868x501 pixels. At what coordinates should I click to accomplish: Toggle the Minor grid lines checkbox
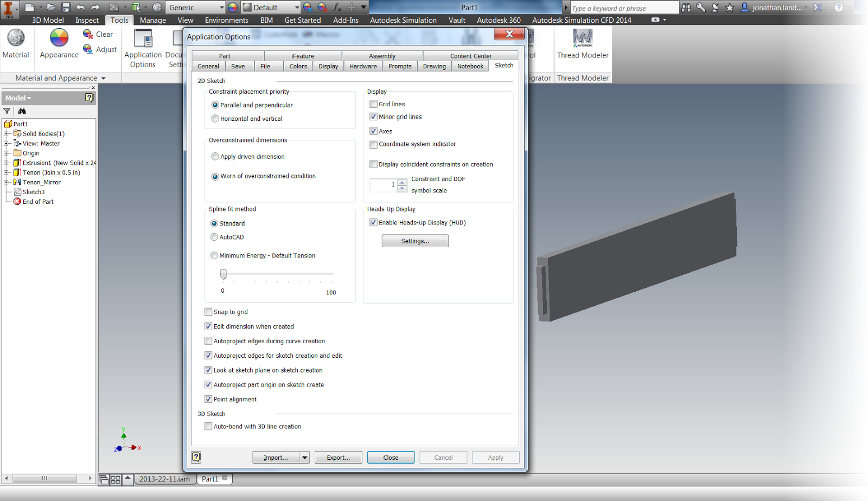pos(373,117)
